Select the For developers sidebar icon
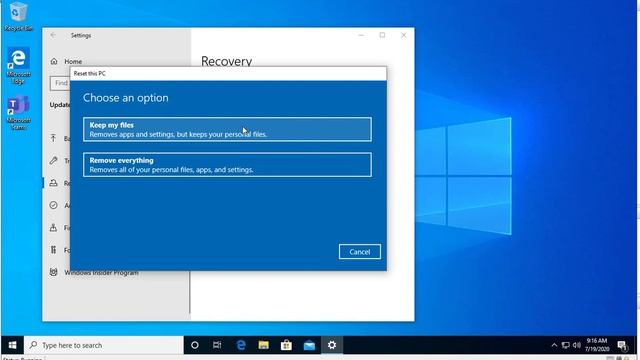The height and width of the screenshot is (360, 640). (53, 250)
